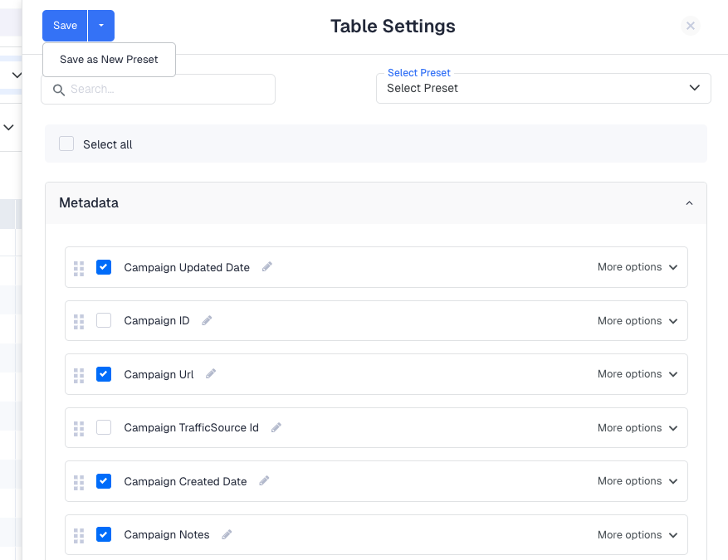Click the pencil icon beside Campaign Notes

point(227,534)
